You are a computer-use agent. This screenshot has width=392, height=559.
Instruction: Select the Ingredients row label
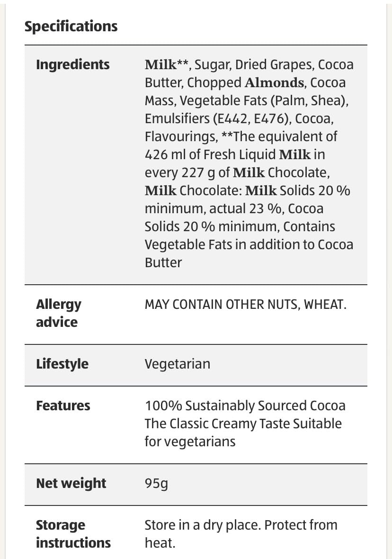click(x=72, y=64)
